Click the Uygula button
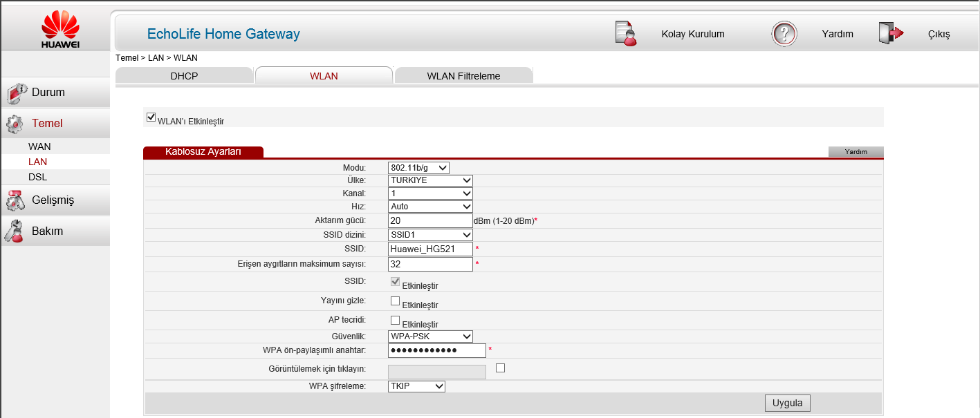 [786, 402]
